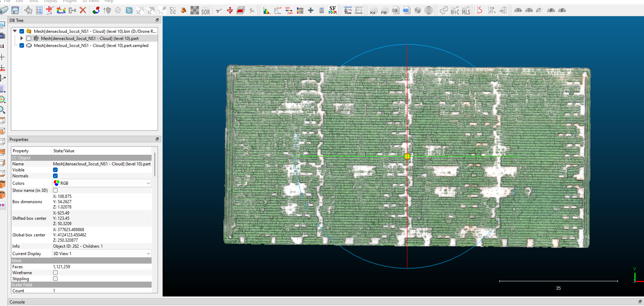Uncheck the root .bin file checkbox in DB Tree

pyautogui.click(x=22, y=31)
